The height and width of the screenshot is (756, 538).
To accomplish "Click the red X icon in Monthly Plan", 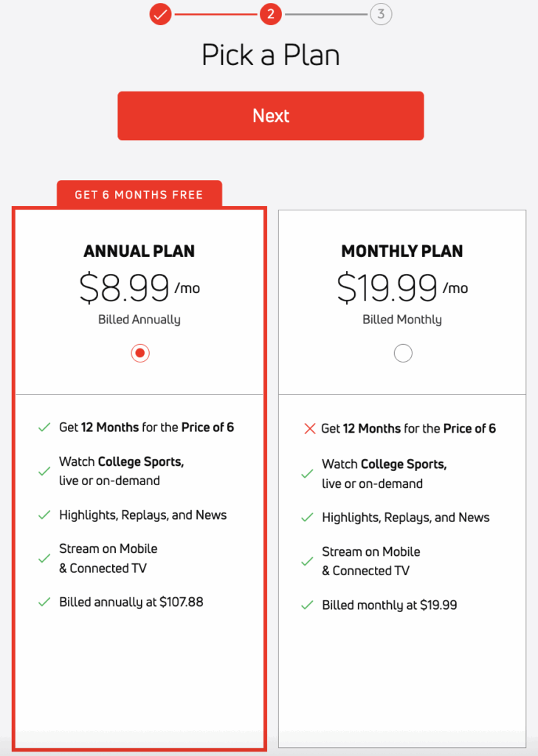I will pyautogui.click(x=310, y=429).
